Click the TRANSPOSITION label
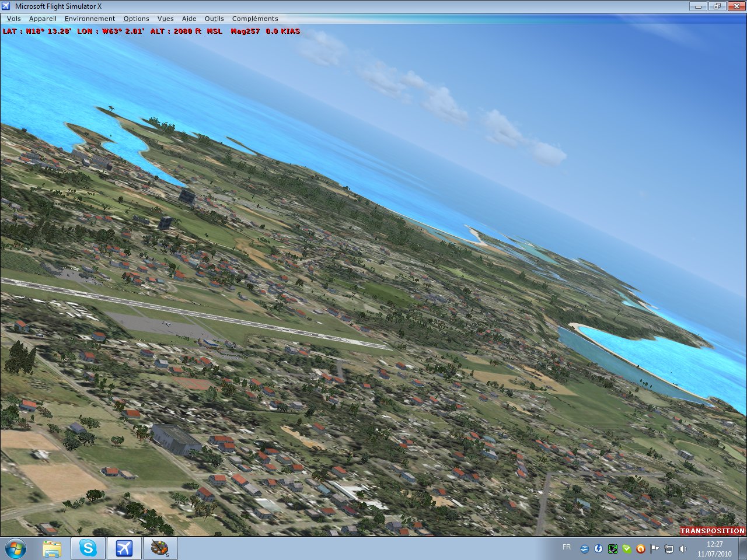 713,531
